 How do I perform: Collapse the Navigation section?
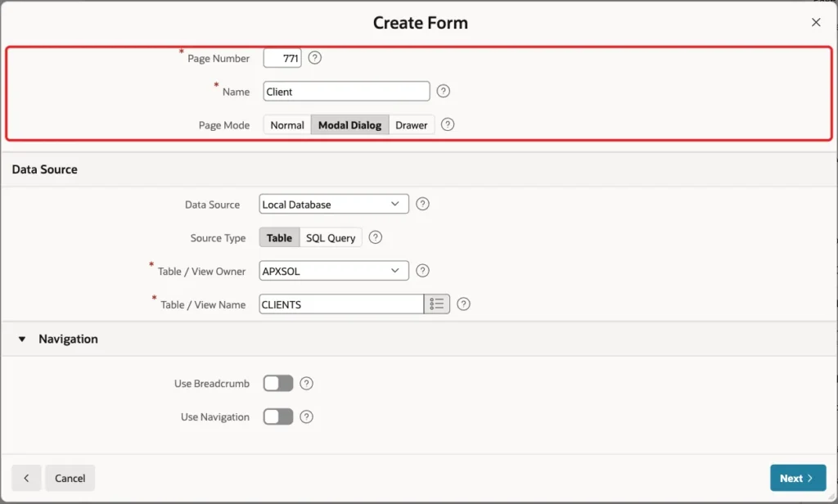22,339
